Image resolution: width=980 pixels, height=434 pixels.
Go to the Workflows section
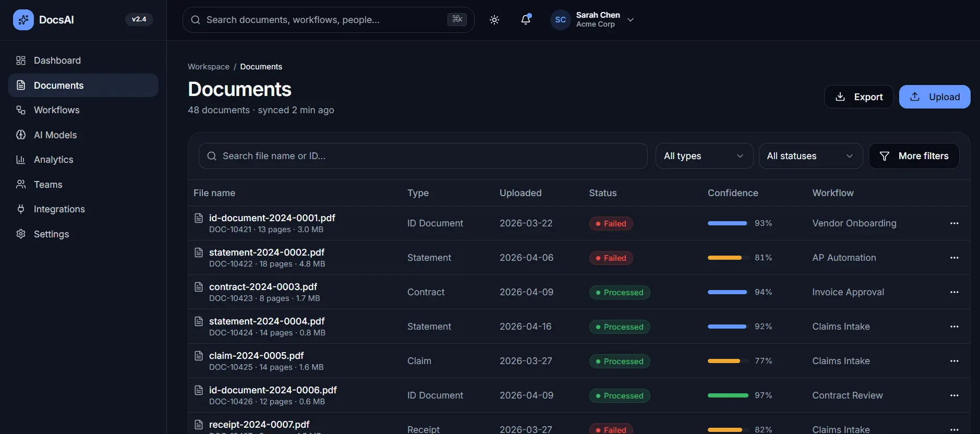(x=83, y=110)
